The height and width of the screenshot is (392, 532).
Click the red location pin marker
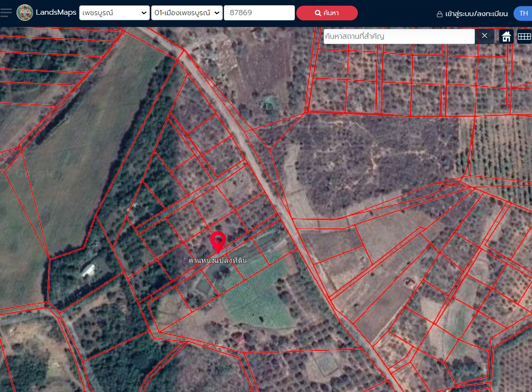tap(218, 241)
